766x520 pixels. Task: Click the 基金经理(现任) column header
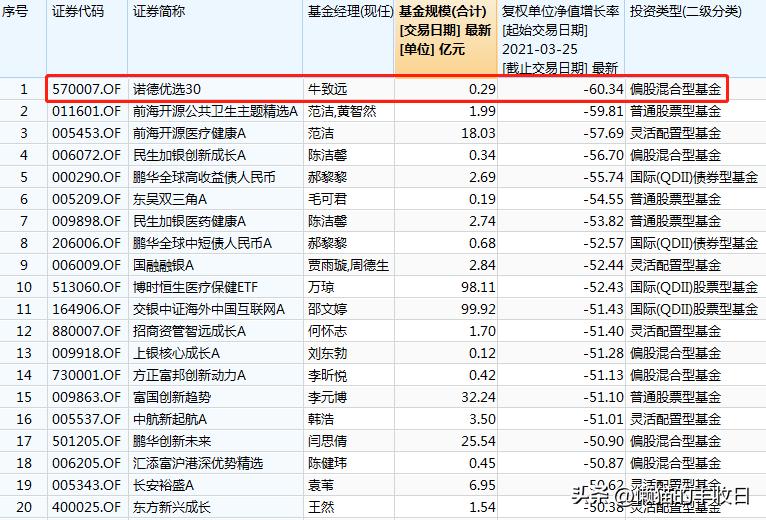pyautogui.click(x=350, y=11)
